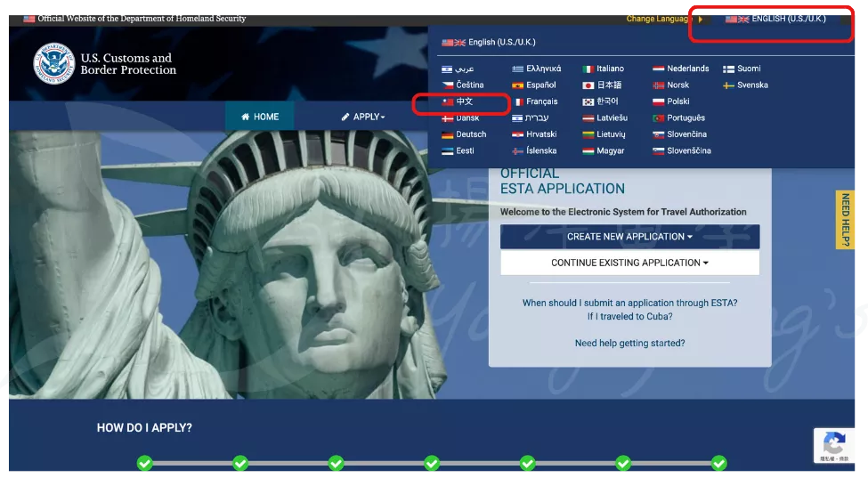Click the Spanish flag icon
Viewport: 868px width, 478px height.
point(517,85)
